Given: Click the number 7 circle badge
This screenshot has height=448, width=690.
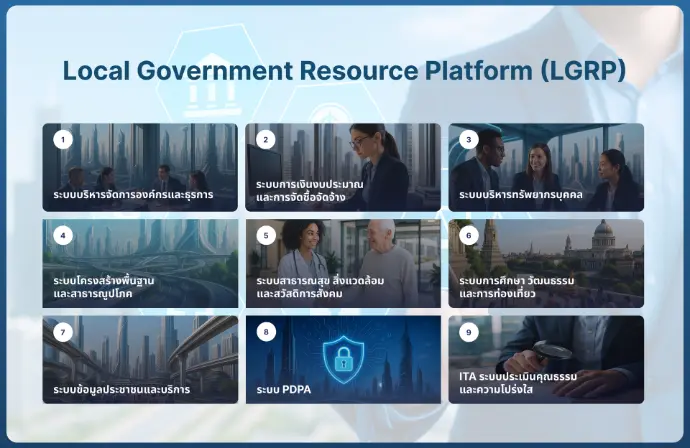Looking at the screenshot, I should coord(63,332).
